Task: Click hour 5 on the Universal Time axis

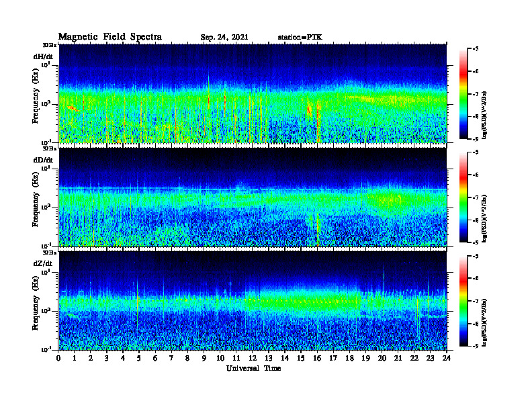Action: (x=139, y=359)
